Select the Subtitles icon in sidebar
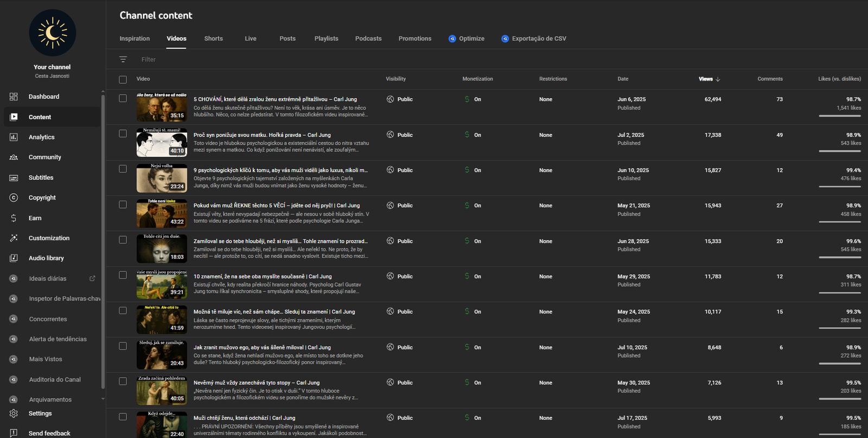 14,177
